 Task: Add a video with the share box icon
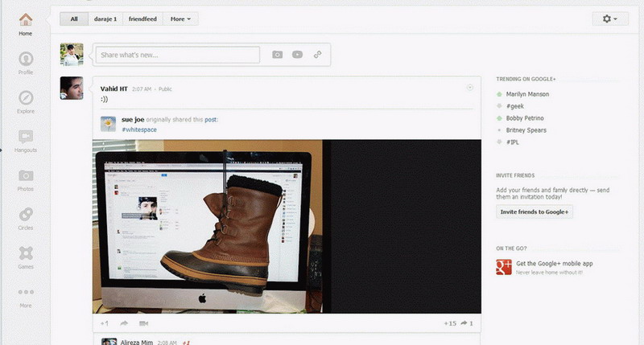click(x=297, y=55)
